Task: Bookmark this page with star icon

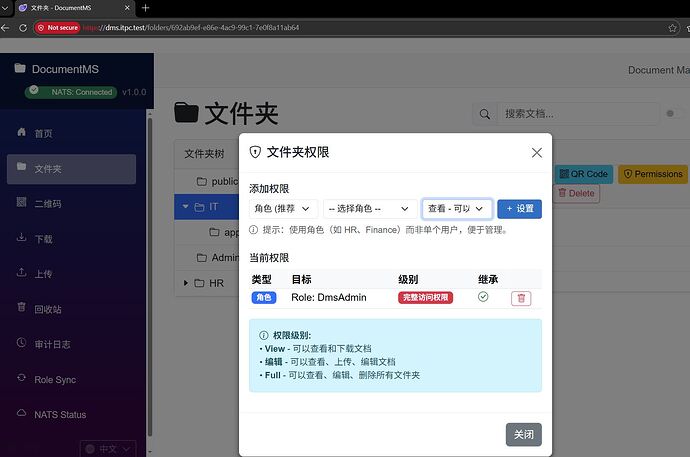Action: (672, 28)
